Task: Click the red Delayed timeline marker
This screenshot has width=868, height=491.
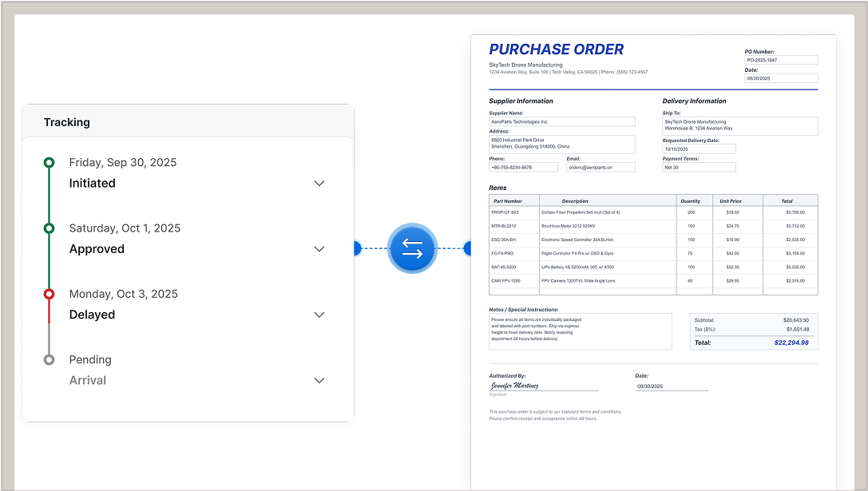Action: (x=49, y=294)
